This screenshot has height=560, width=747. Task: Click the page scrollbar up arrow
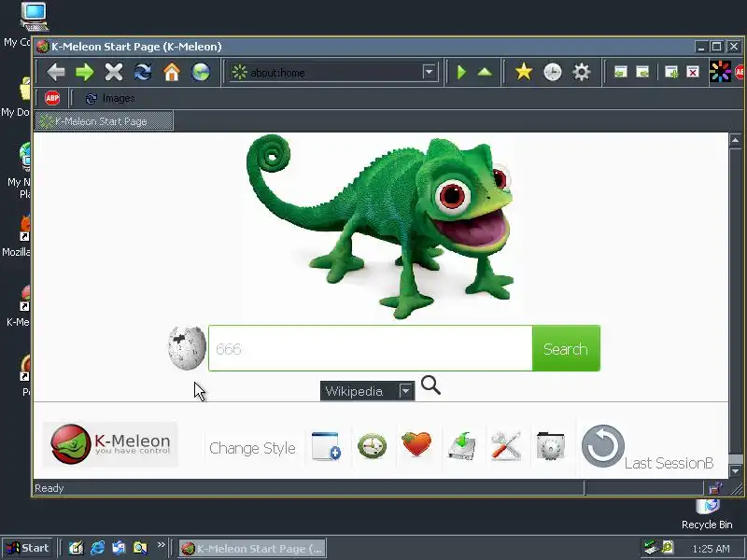(x=735, y=141)
